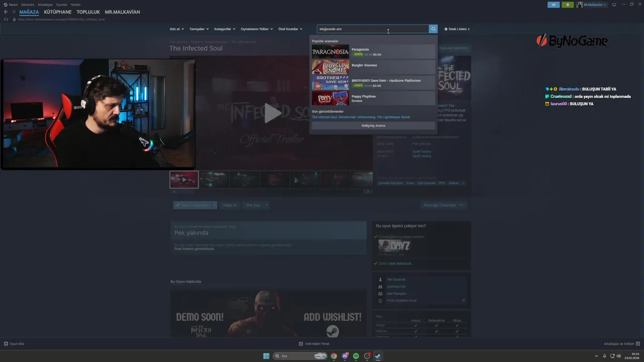Toggle Big Picture mode monitor icon
This screenshot has width=644, height=362.
coord(614,5)
